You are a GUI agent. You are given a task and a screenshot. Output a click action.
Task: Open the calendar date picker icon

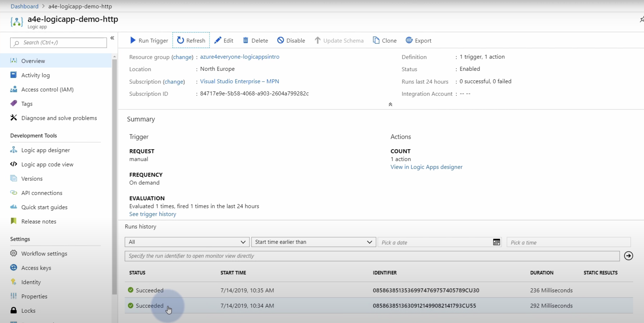click(x=496, y=242)
